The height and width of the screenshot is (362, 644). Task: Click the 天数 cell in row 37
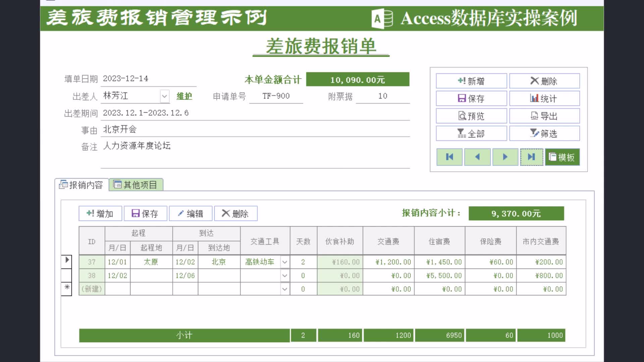point(303,262)
